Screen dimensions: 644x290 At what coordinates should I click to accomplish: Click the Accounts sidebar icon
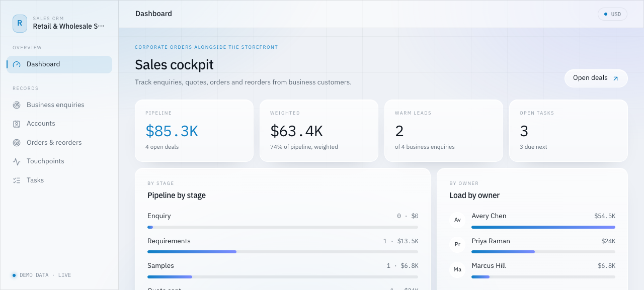point(17,124)
